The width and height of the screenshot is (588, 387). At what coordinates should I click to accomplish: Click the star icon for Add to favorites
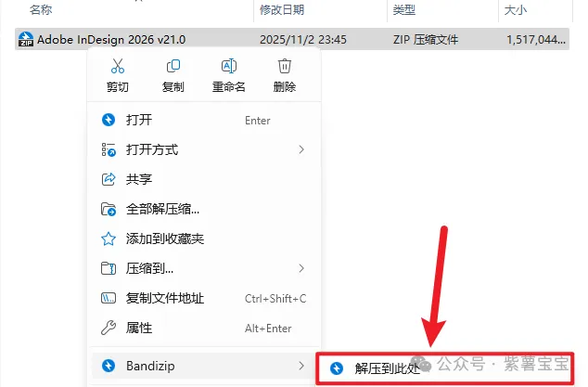pyautogui.click(x=109, y=239)
